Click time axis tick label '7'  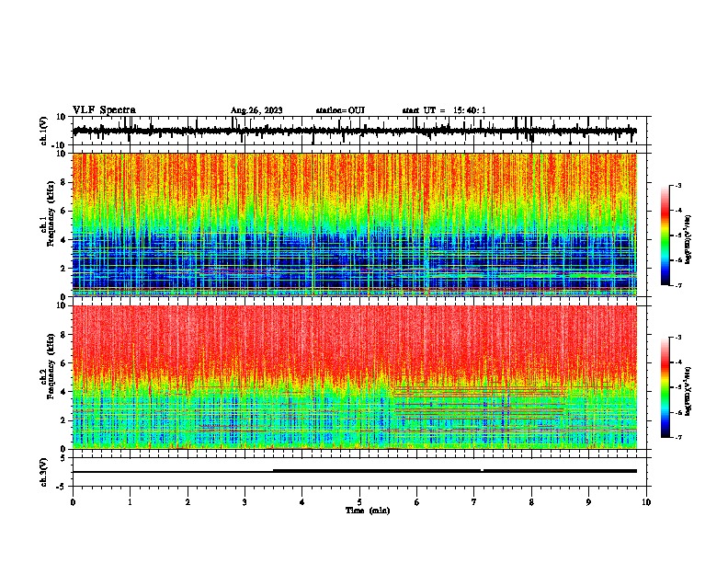pyautogui.click(x=474, y=502)
